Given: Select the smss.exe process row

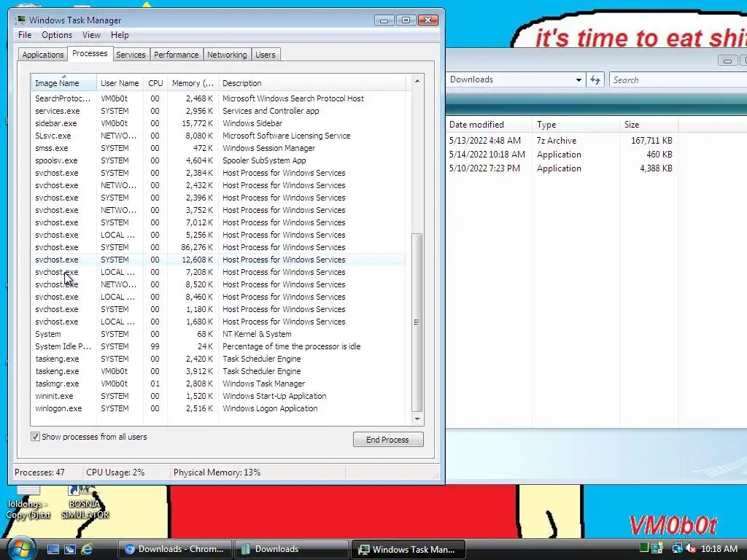Looking at the screenshot, I should click(218, 148).
